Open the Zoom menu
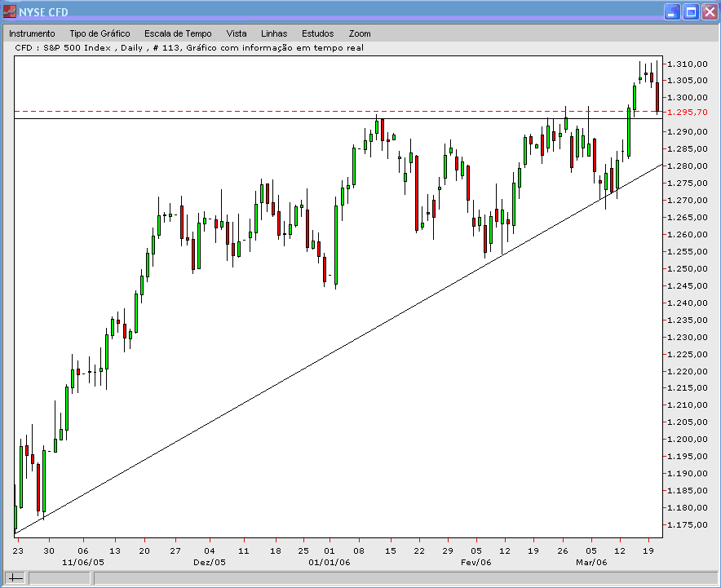 pyautogui.click(x=360, y=33)
